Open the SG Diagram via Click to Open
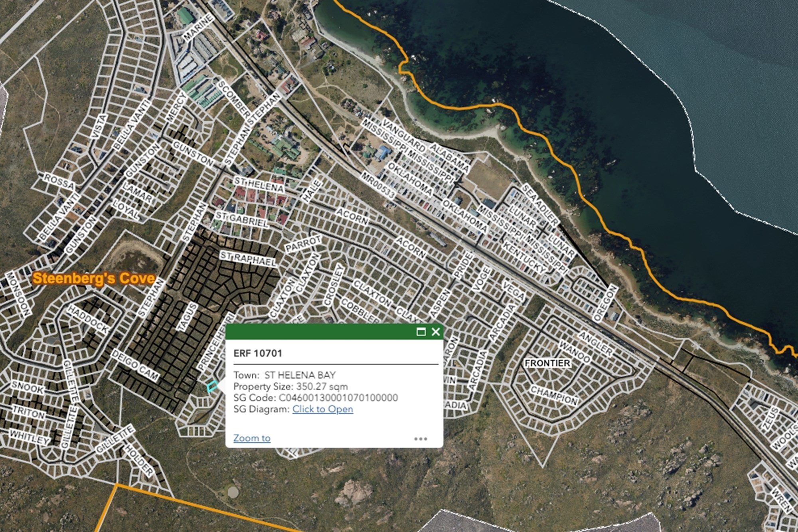 (x=322, y=409)
